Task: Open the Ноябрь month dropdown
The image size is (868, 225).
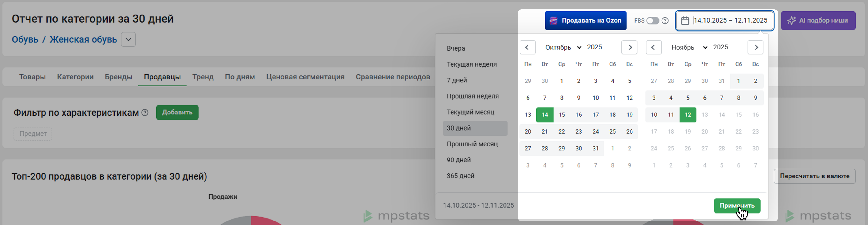Action: coord(689,48)
